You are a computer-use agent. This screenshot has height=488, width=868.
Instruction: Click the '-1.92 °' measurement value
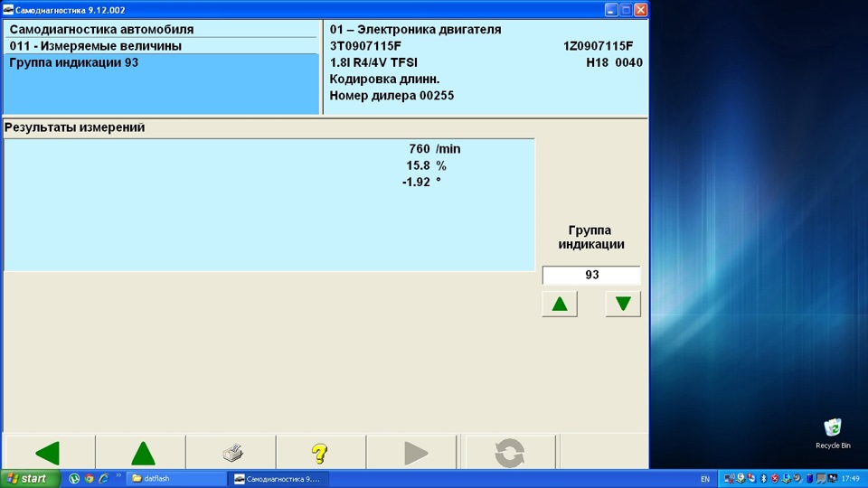[421, 182]
